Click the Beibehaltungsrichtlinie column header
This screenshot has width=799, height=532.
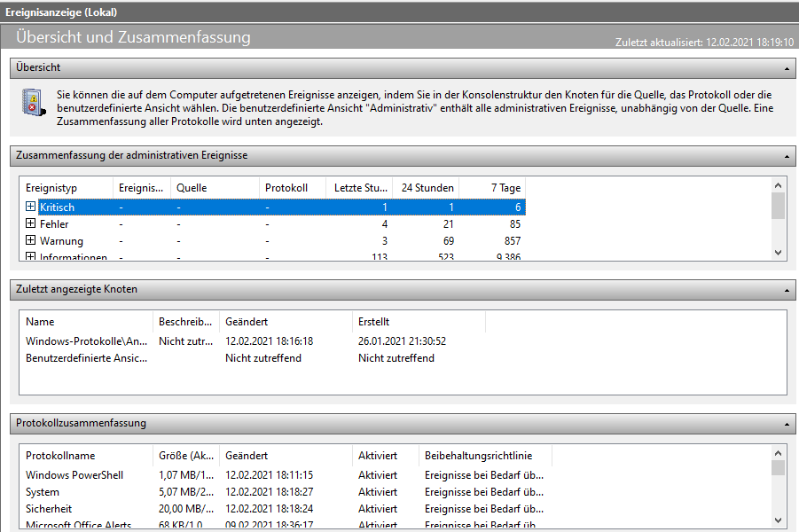(x=485, y=456)
